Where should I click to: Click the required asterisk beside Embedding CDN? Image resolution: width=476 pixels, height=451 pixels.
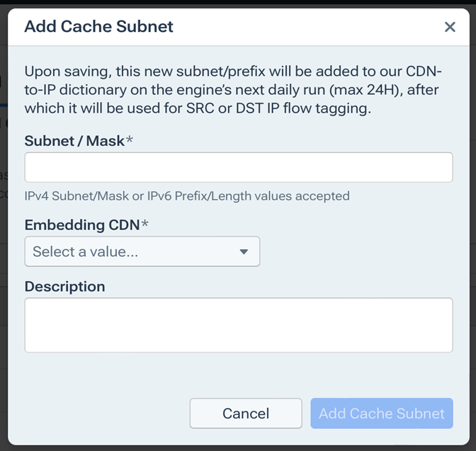[145, 225]
